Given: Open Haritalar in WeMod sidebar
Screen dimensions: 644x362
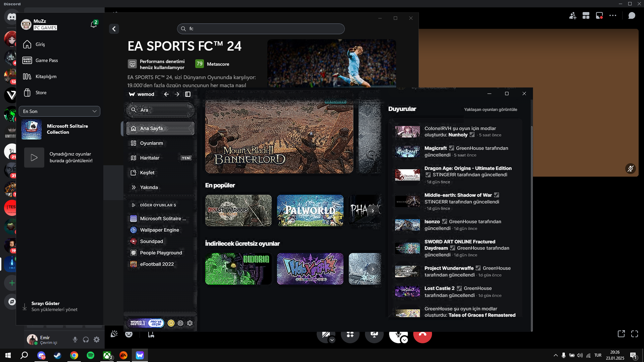Looking at the screenshot, I should click(160, 158).
